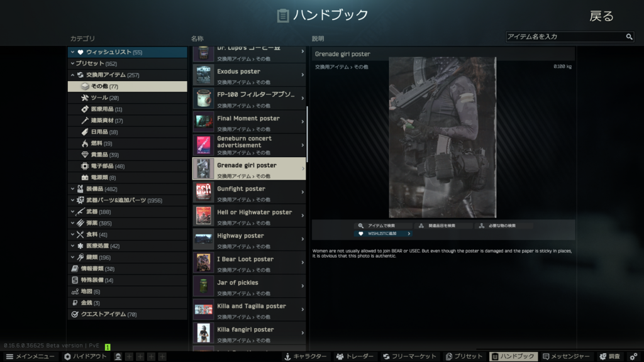Click the Jar of pickles thumbnail
Viewport: 644px width, 362px height.
pyautogui.click(x=203, y=286)
